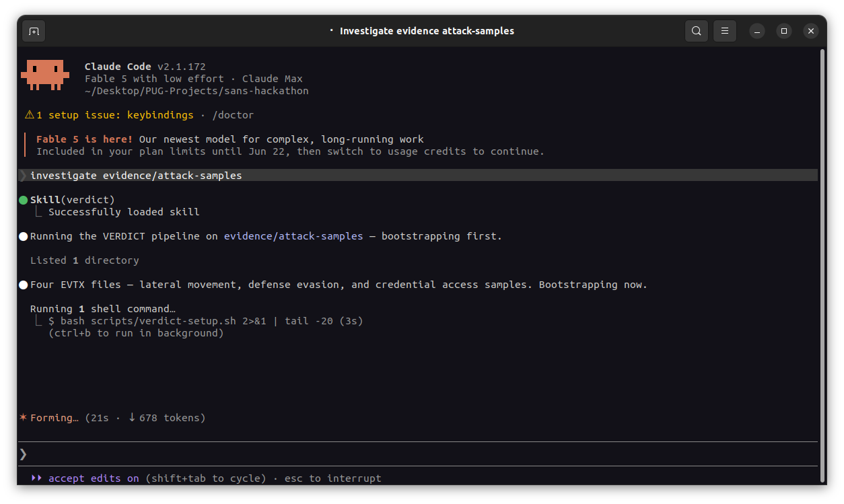Maximize the terminal window

point(784,31)
